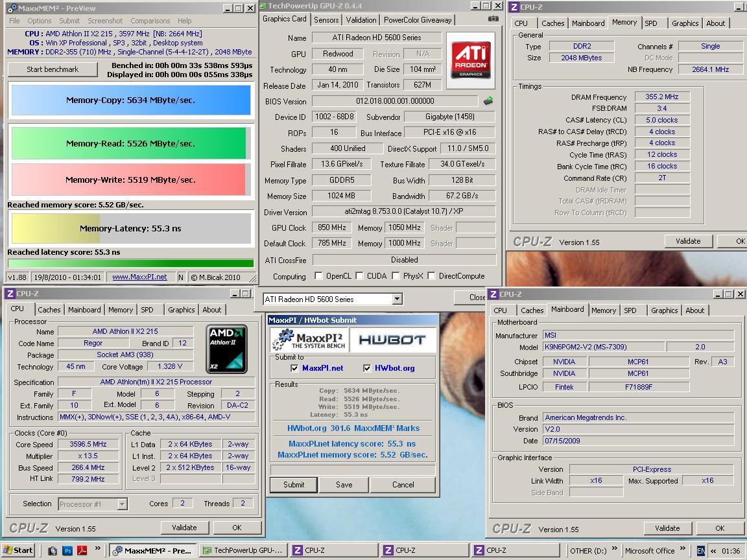Click the N button in MaxxMEM status bar
The height and width of the screenshot is (560, 747).
click(181, 277)
